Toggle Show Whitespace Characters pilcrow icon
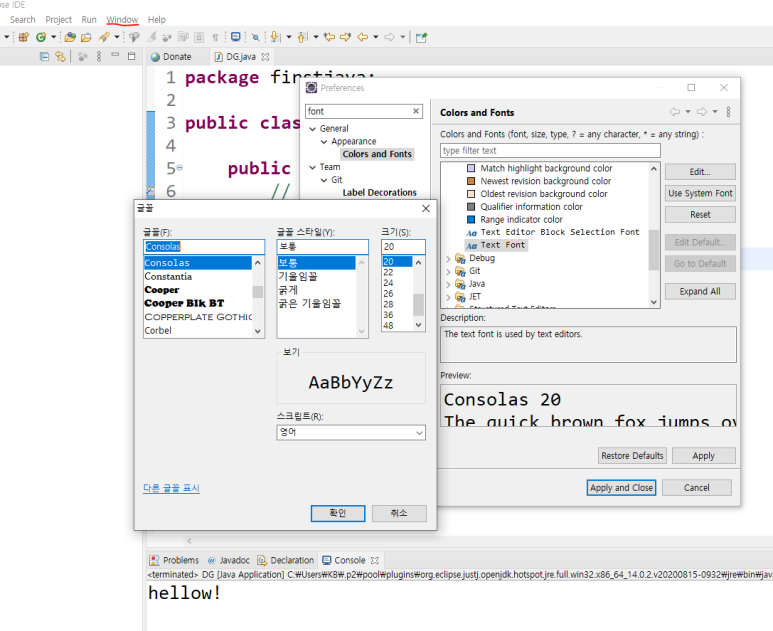773x631 pixels. 215,37
